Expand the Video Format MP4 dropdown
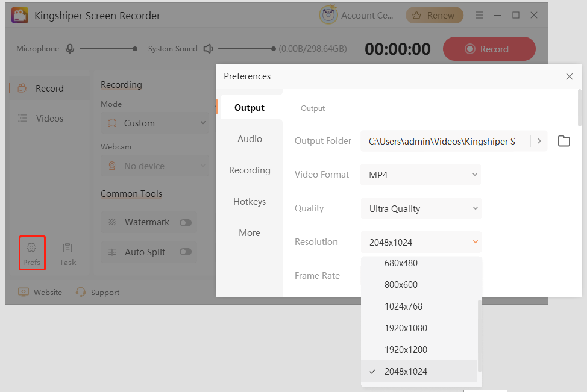This screenshot has height=392, width=587. click(421, 175)
